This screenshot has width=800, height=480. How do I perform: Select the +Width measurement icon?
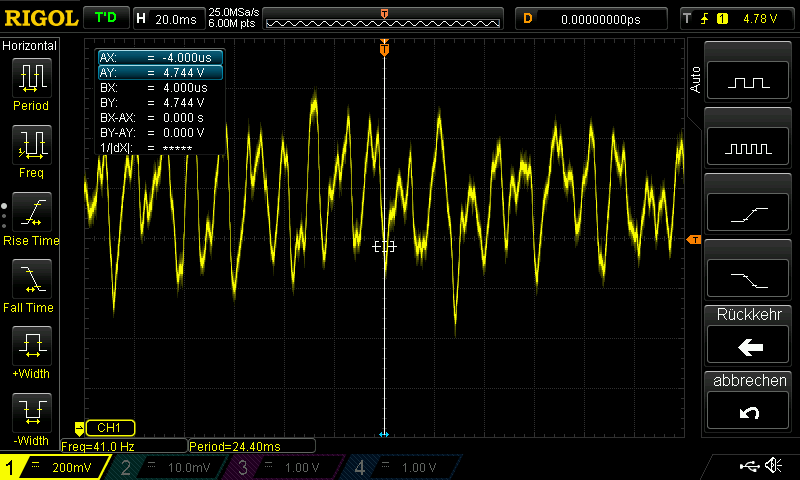pos(32,346)
